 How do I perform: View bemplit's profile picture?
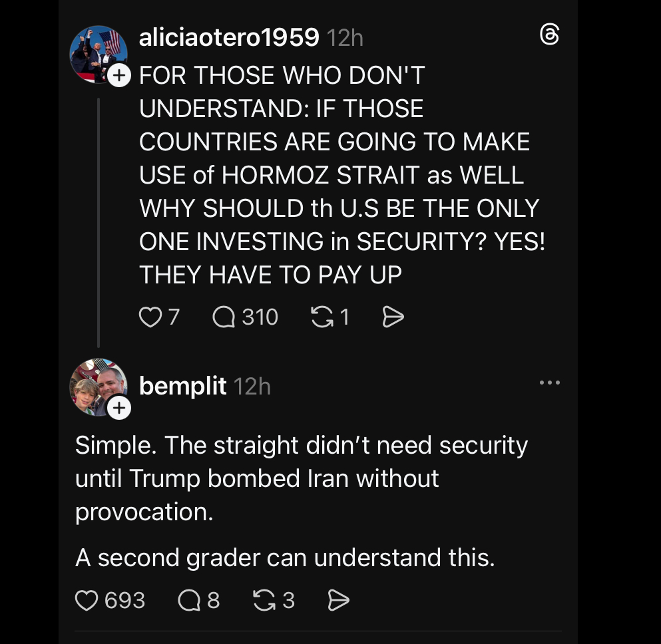tap(97, 387)
